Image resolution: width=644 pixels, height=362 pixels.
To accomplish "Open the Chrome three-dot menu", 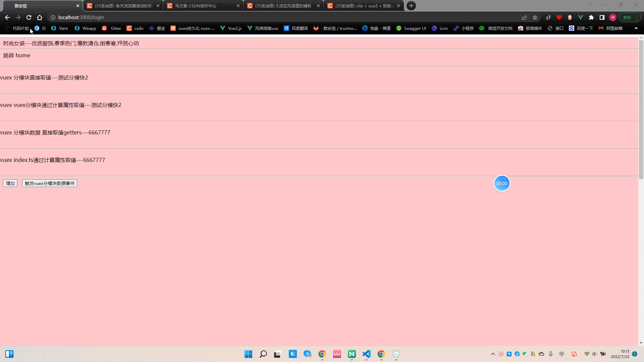I will (x=637, y=17).
